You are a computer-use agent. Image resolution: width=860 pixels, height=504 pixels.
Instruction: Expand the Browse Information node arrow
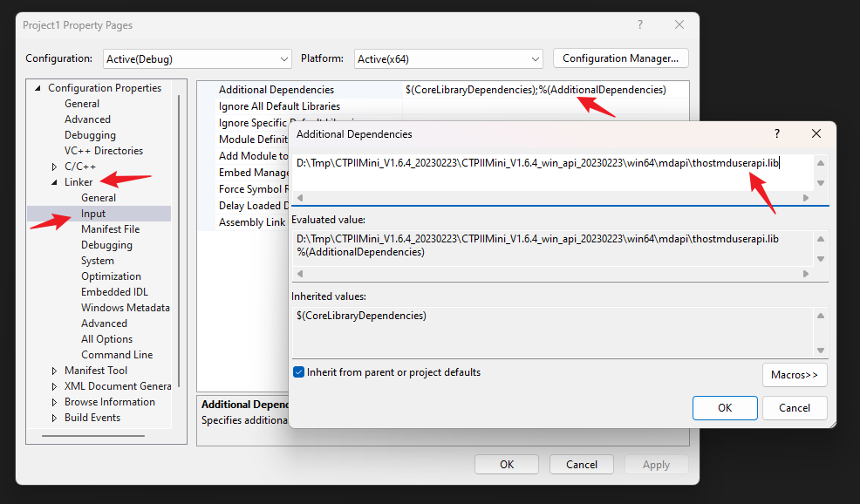(x=54, y=402)
